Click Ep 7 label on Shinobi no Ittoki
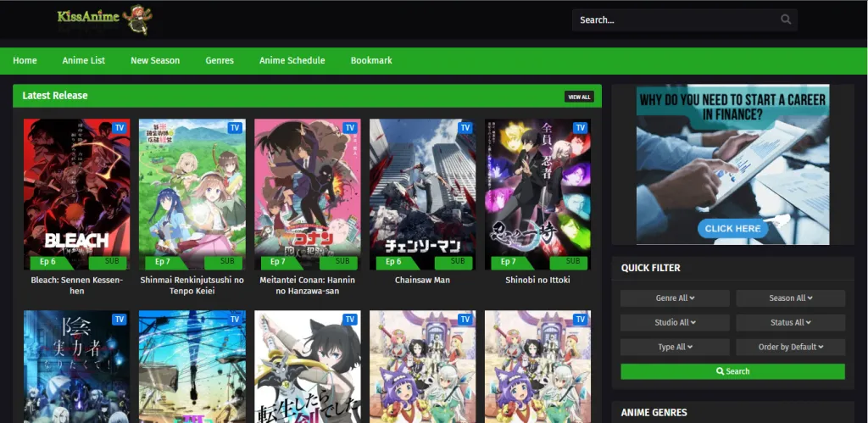Image resolution: width=868 pixels, height=423 pixels. coord(509,262)
